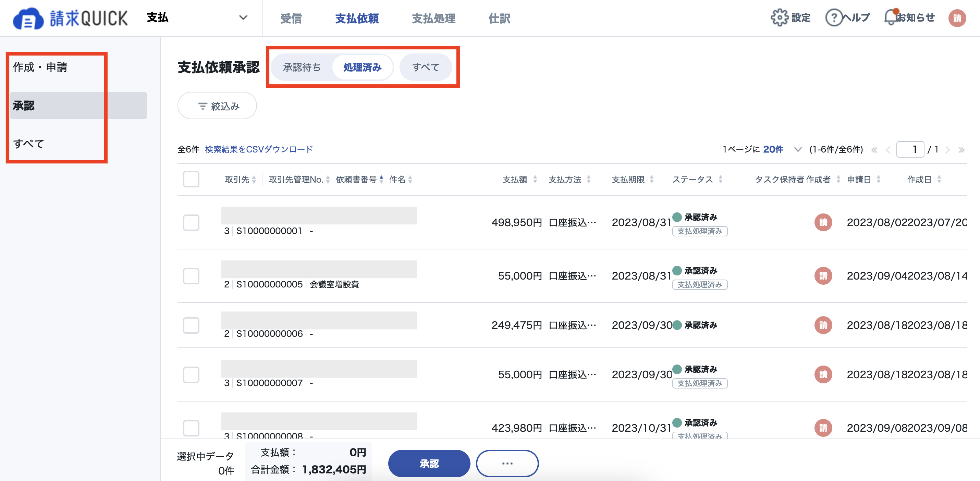
Task: Open the 支払処理 tab
Action: tap(434, 18)
